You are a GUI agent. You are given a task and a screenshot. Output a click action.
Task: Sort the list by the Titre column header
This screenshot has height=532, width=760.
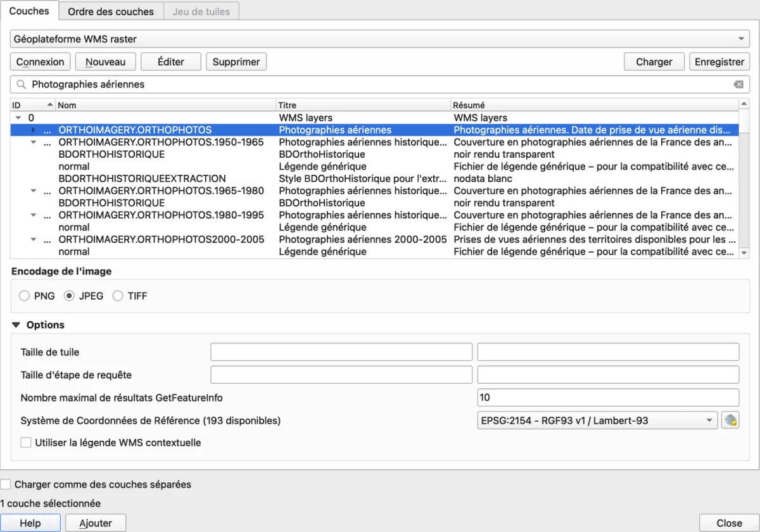tap(364, 105)
